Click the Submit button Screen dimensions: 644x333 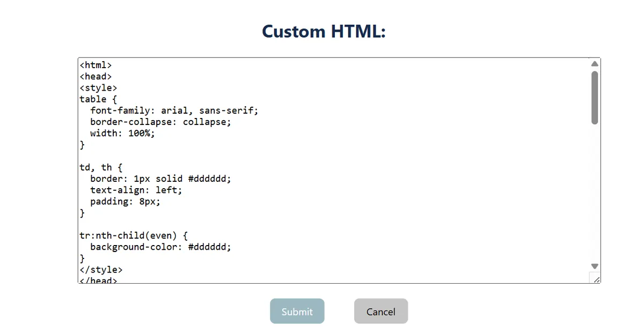tap(297, 311)
